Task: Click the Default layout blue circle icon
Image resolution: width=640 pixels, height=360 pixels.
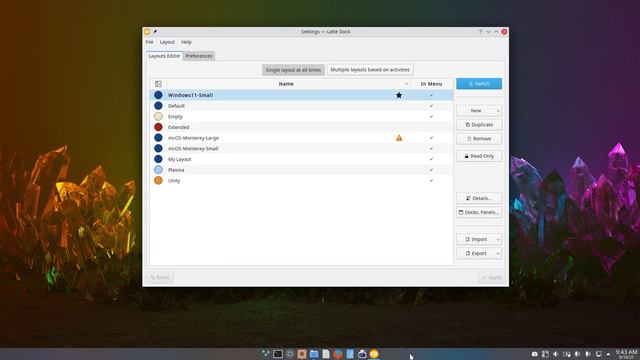Action: [x=158, y=106]
